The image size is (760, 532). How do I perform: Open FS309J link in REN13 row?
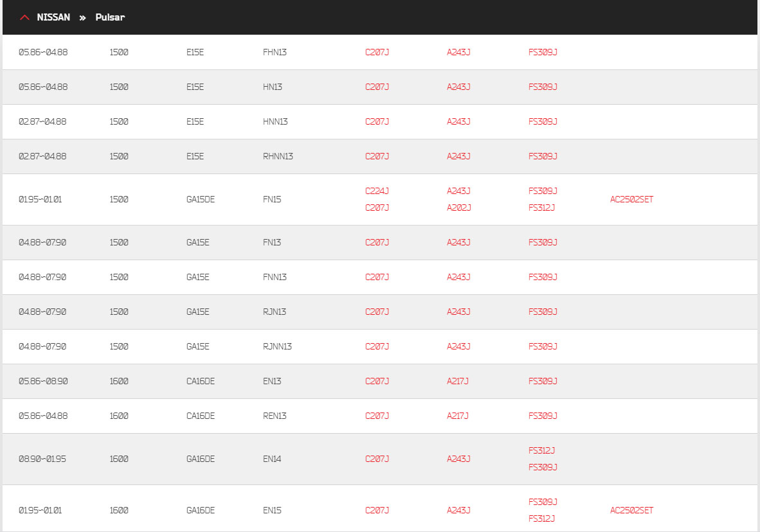pos(543,416)
